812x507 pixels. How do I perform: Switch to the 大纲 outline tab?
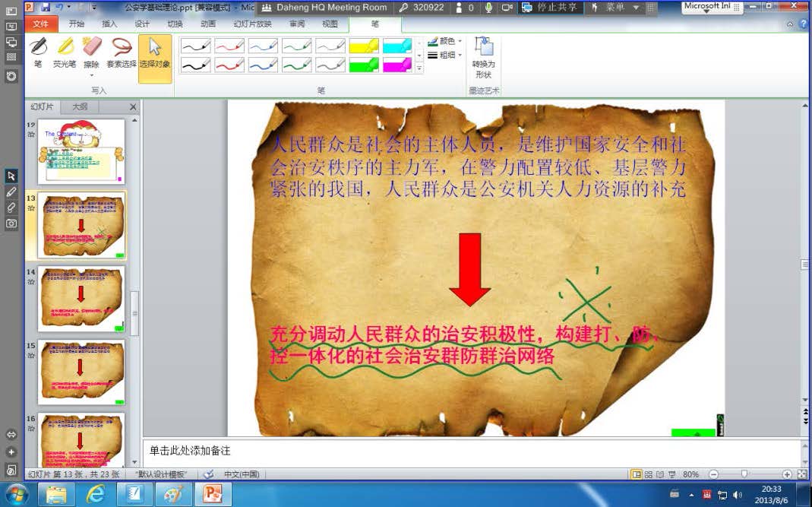coord(80,107)
